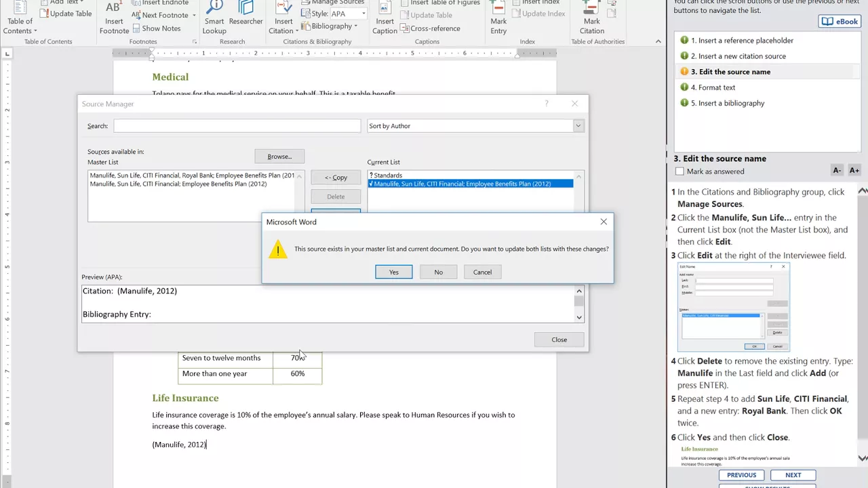
Task: Select highlighted Manulife entry in Current List
Action: (x=471, y=184)
